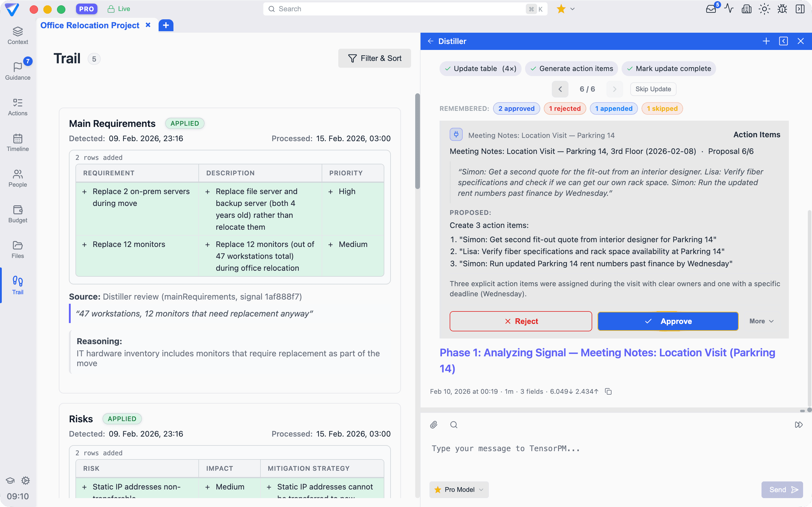Click the settings gear at the bottom left
The height and width of the screenshot is (507, 812).
point(26,481)
